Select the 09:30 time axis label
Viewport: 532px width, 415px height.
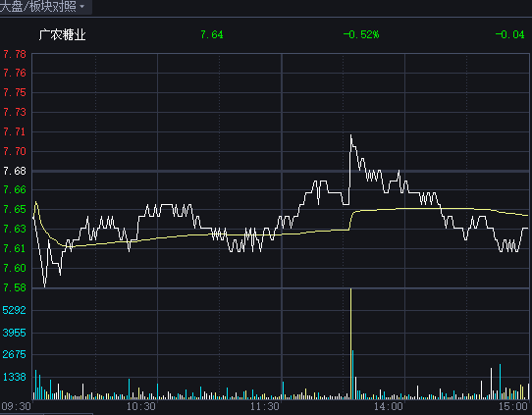pyautogui.click(x=16, y=406)
